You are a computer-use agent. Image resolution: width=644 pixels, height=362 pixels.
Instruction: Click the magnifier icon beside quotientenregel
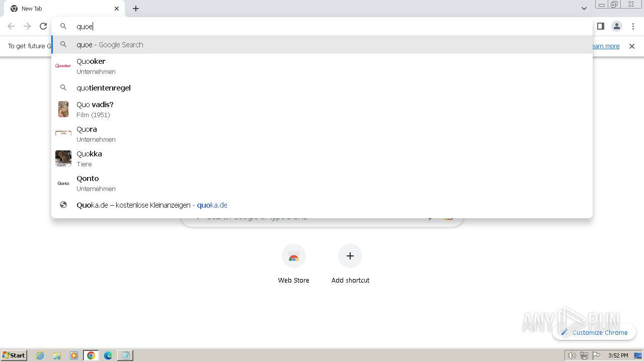63,88
